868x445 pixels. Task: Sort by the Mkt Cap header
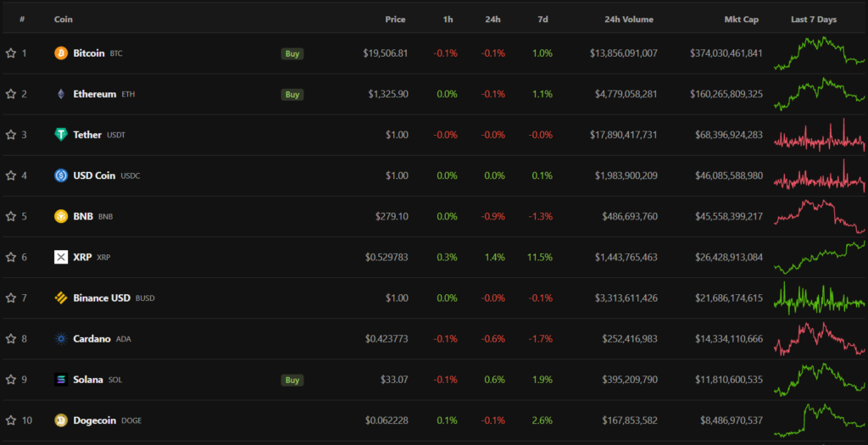pos(741,19)
